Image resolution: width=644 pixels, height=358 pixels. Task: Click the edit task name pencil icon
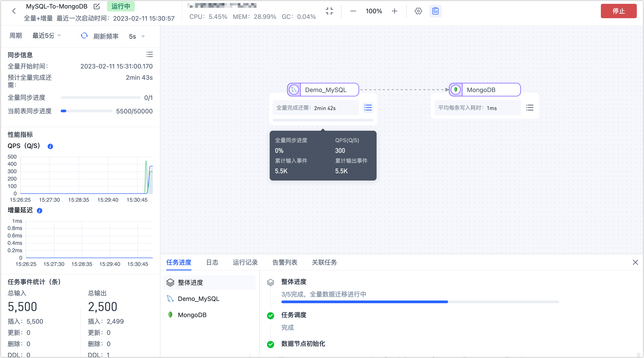coord(96,7)
